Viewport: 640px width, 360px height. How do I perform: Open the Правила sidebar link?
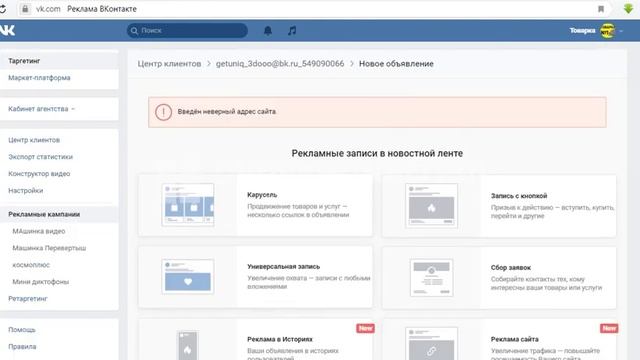coord(22,347)
